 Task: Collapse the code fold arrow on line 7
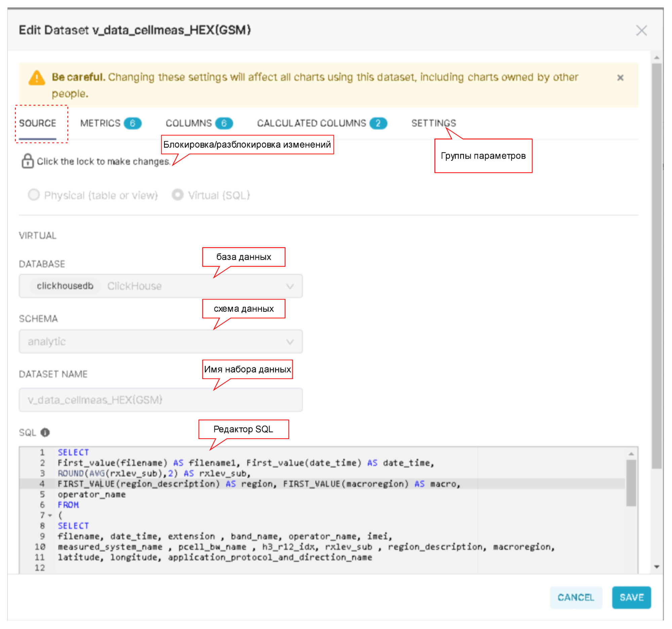tap(50, 515)
